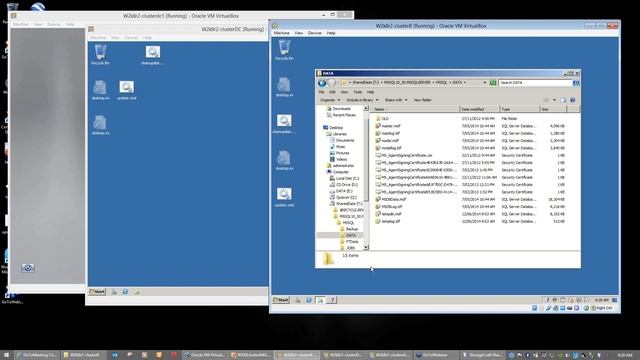Click navigation pane scroll down arrow
The image size is (640, 360).
pyautogui.click(x=366, y=247)
